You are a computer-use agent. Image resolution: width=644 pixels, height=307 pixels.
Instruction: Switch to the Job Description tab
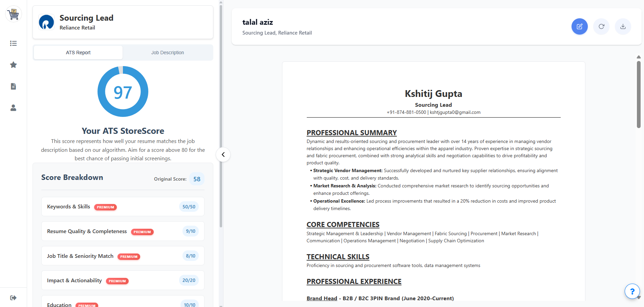point(168,53)
